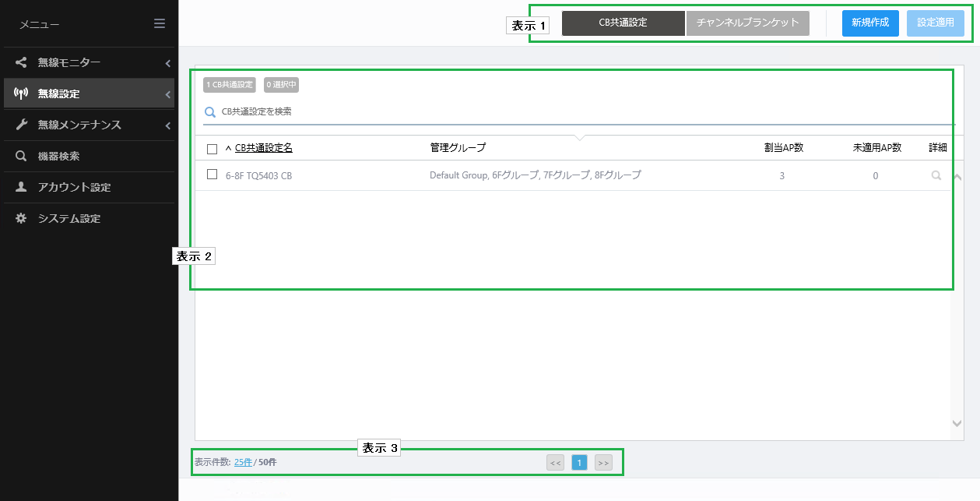Expand the 無線メンテナンス submenu chevron

[x=167, y=125]
